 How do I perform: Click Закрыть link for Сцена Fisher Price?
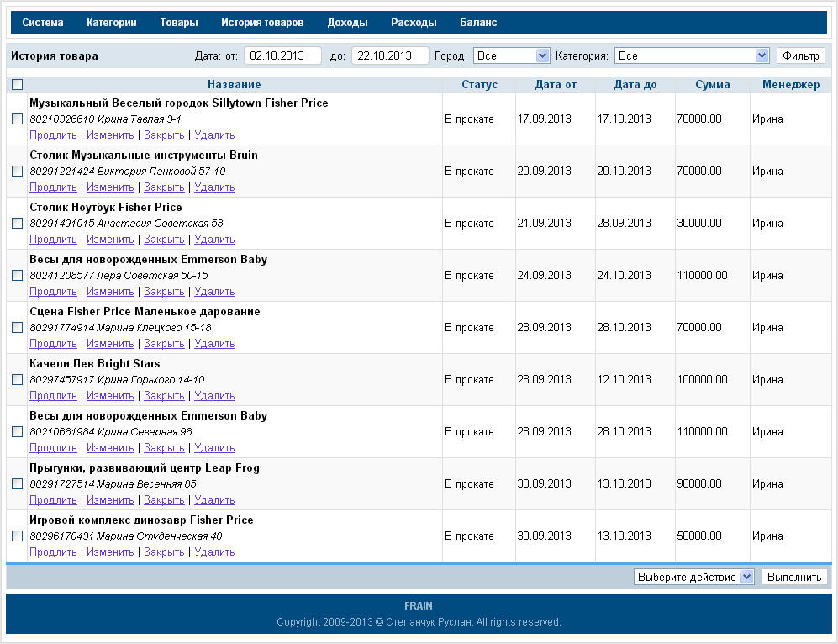[164, 344]
